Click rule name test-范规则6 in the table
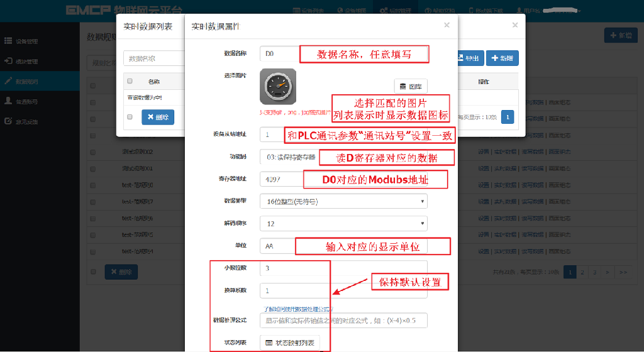644x352 pixels. [138, 218]
